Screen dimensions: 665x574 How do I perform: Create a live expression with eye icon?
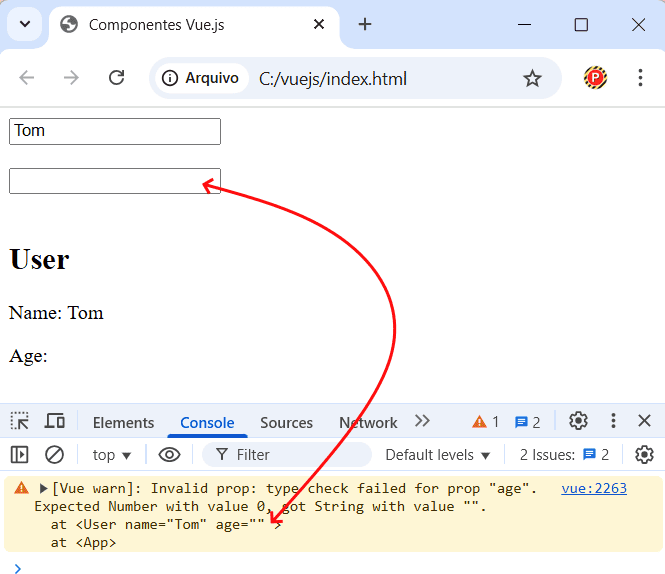tap(170, 455)
